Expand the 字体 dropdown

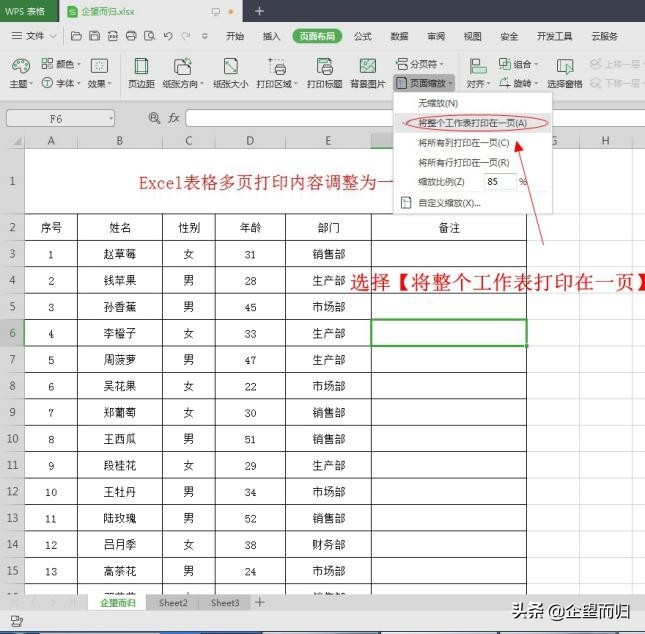click(60, 83)
